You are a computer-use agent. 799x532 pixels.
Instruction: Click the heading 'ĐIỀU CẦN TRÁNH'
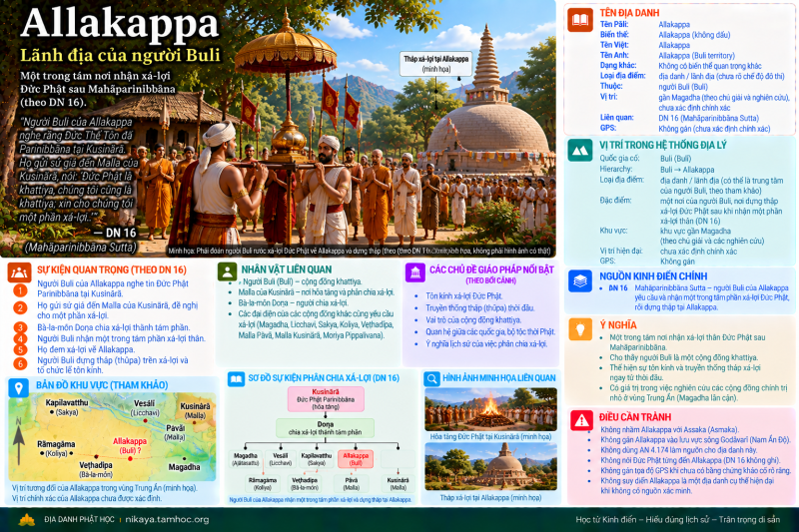[x=635, y=417]
